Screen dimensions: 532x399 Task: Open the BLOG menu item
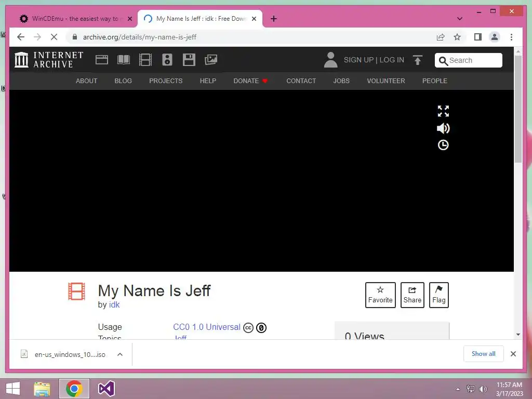[123, 81]
